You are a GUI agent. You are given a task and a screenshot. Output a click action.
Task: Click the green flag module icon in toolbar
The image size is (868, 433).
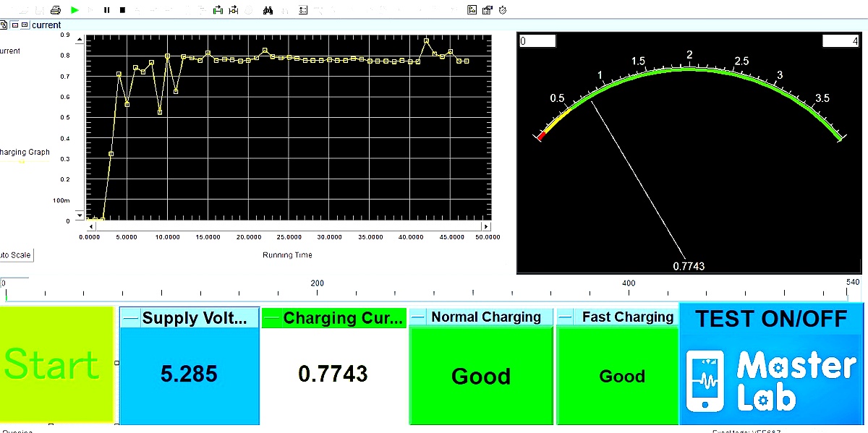(216, 9)
